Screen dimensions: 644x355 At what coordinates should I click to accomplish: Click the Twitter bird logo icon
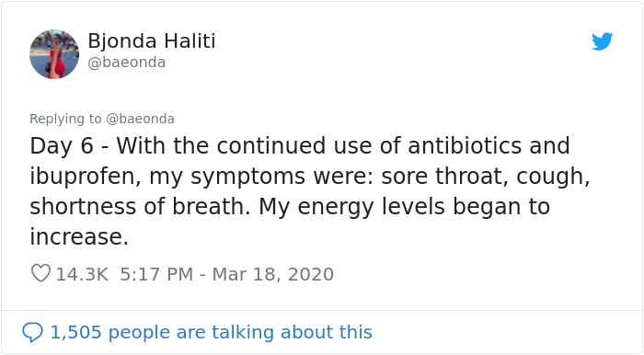click(x=602, y=41)
